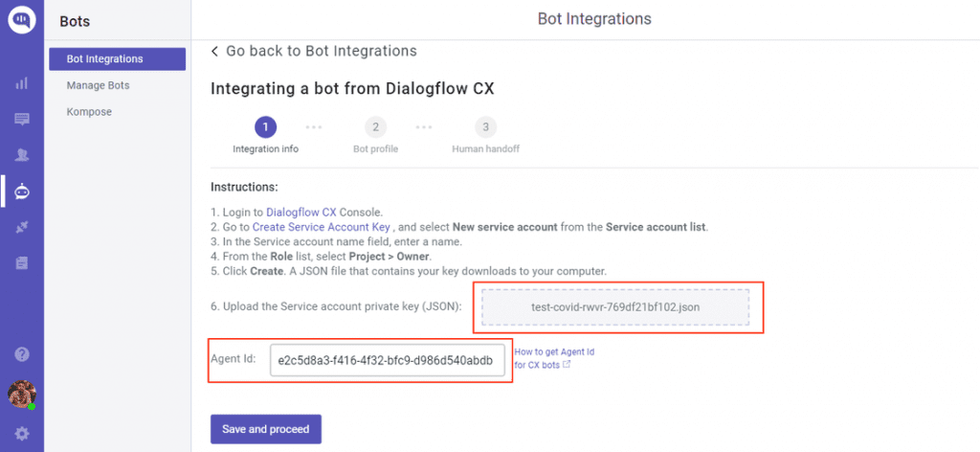Open the users icon in sidebar
980x452 pixels.
point(21,155)
